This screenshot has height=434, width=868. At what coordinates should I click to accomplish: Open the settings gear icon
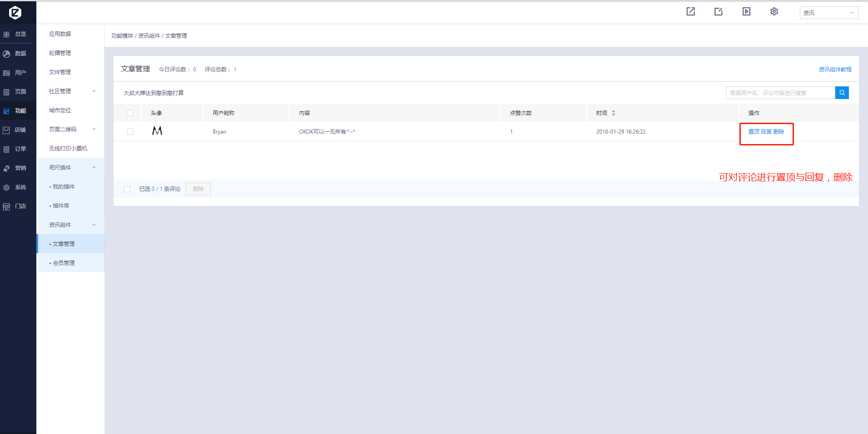(774, 12)
